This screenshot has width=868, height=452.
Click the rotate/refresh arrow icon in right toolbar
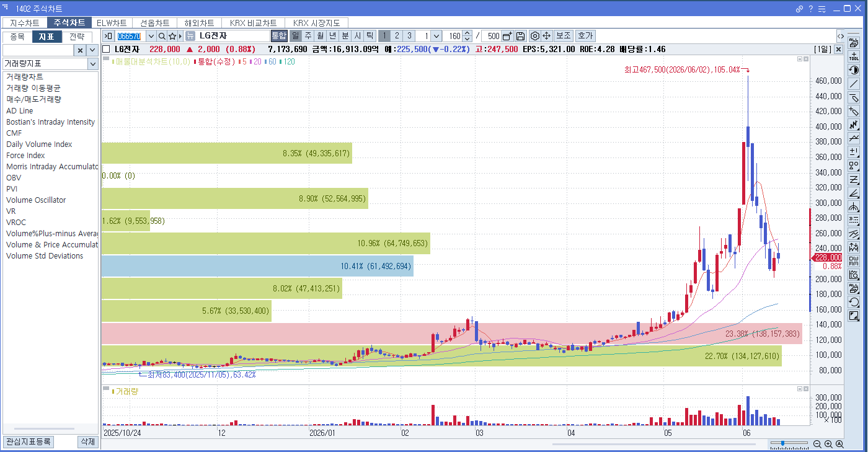pyautogui.click(x=854, y=302)
